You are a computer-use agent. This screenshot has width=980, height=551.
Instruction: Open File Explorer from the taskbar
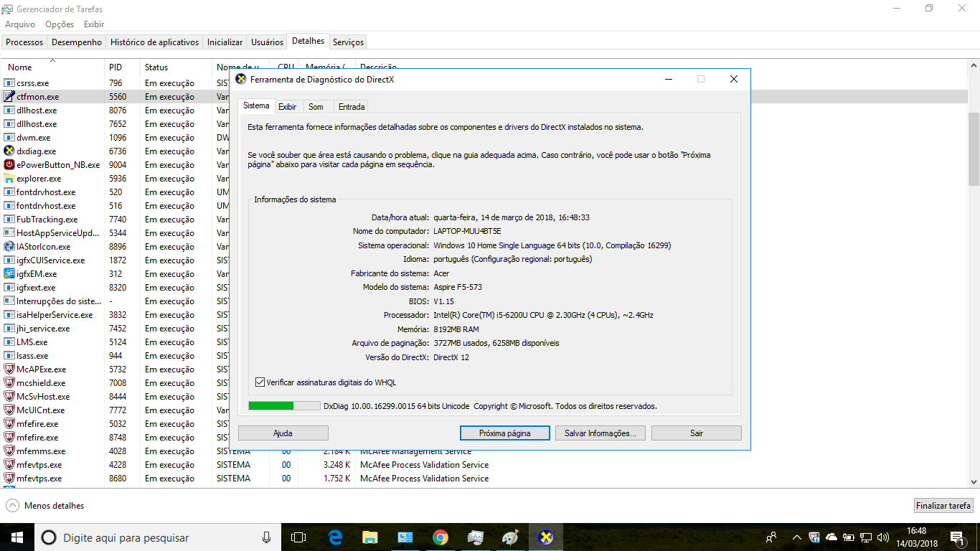[x=369, y=537]
